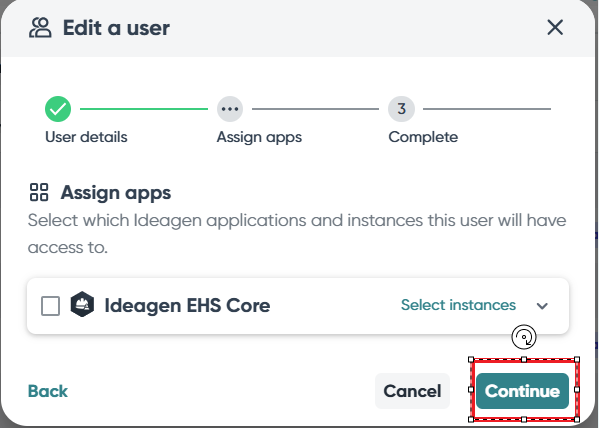This screenshot has width=599, height=428.
Task: Click the Continue button
Action: coord(522,391)
